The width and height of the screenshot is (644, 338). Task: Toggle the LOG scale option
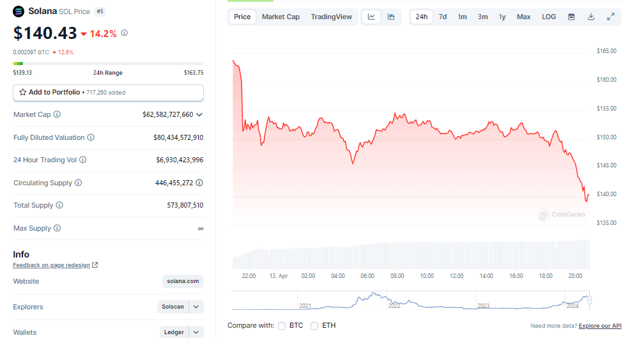(x=549, y=17)
